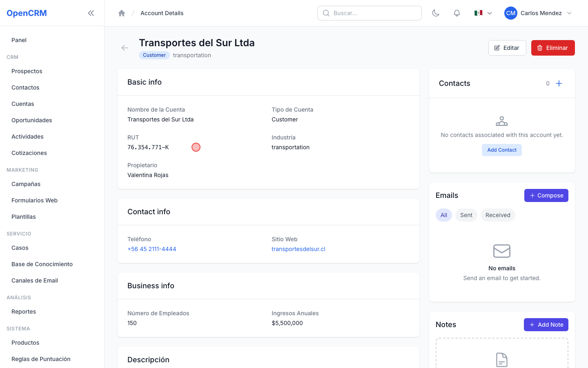
Task: Filter emails by Sent
Action: 466,215
